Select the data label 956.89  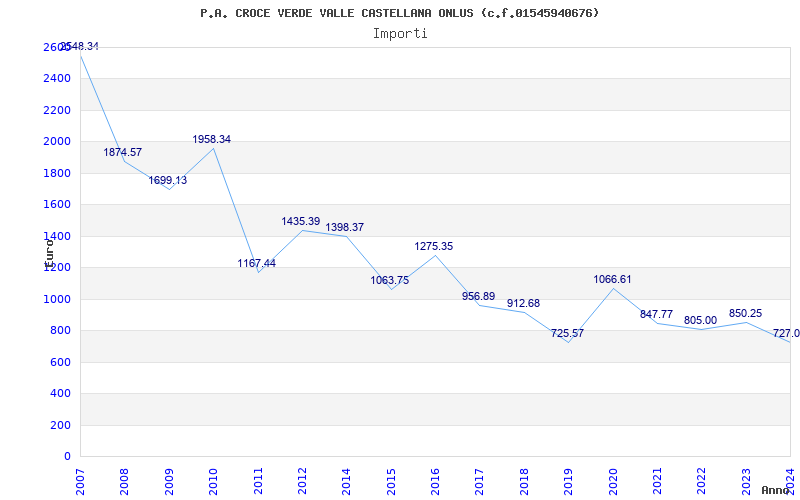[479, 296]
